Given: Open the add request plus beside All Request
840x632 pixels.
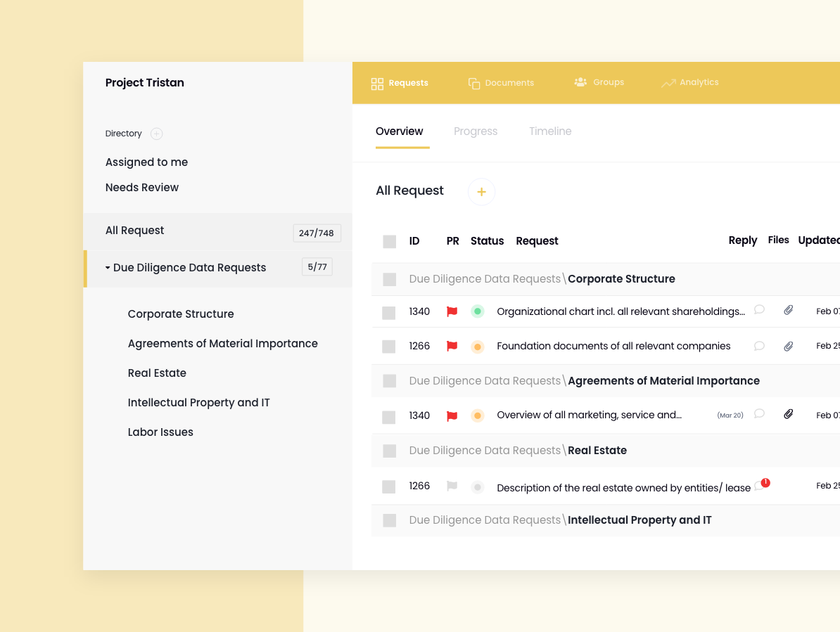Looking at the screenshot, I should point(481,192).
